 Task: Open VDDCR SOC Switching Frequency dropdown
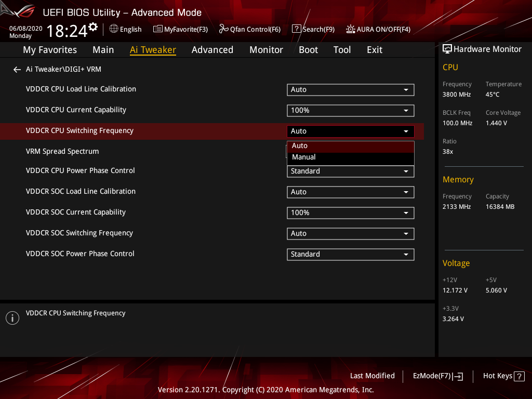[x=351, y=234]
